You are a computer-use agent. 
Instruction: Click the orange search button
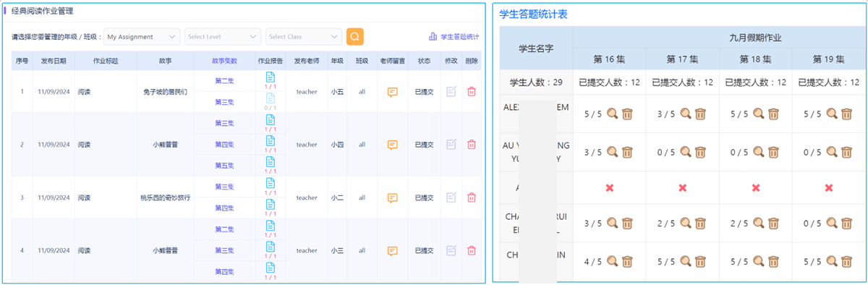pos(354,36)
